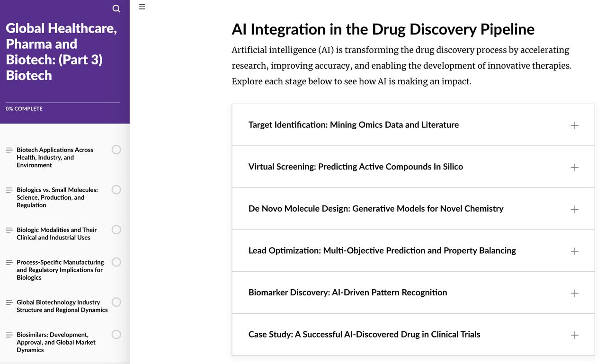The height and width of the screenshot is (364, 606).
Task: Open Biotech Applications Across Health lesson
Action: tap(55, 157)
